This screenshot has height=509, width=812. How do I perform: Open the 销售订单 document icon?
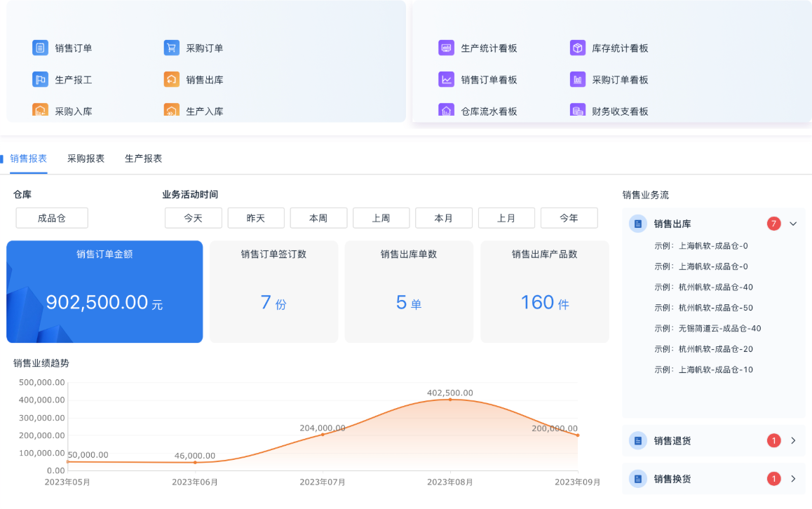[40, 48]
